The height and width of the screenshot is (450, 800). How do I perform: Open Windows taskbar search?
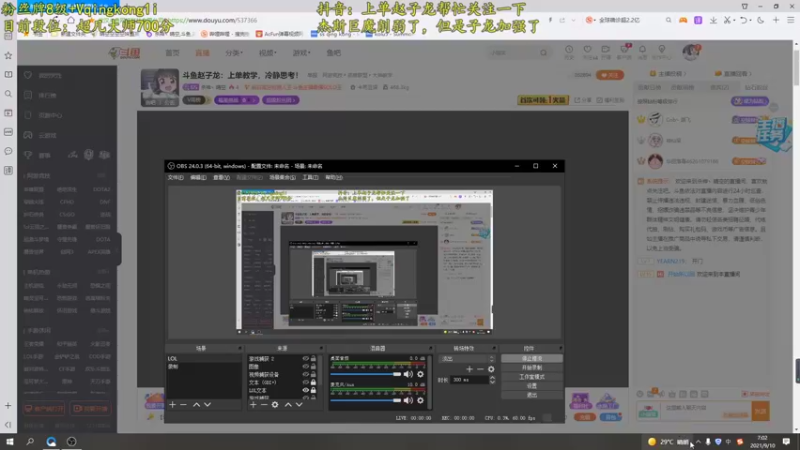(30, 441)
